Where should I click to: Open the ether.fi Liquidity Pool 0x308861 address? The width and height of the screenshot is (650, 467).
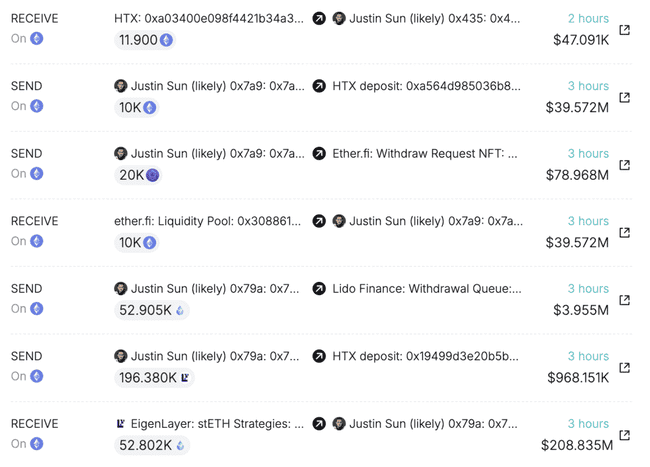point(208,221)
